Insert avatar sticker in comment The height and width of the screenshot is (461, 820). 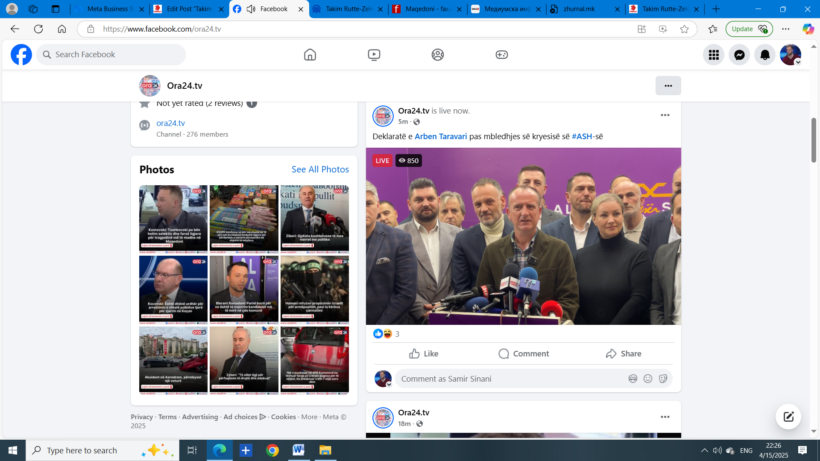pyautogui.click(x=633, y=378)
